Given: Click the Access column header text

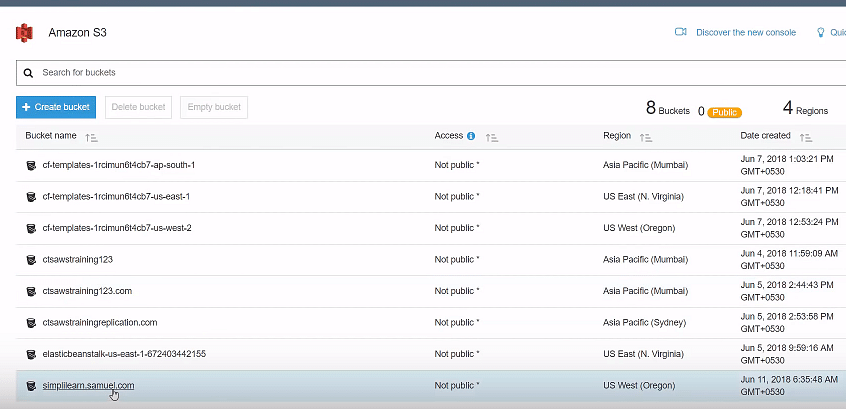Looking at the screenshot, I should pos(449,135).
